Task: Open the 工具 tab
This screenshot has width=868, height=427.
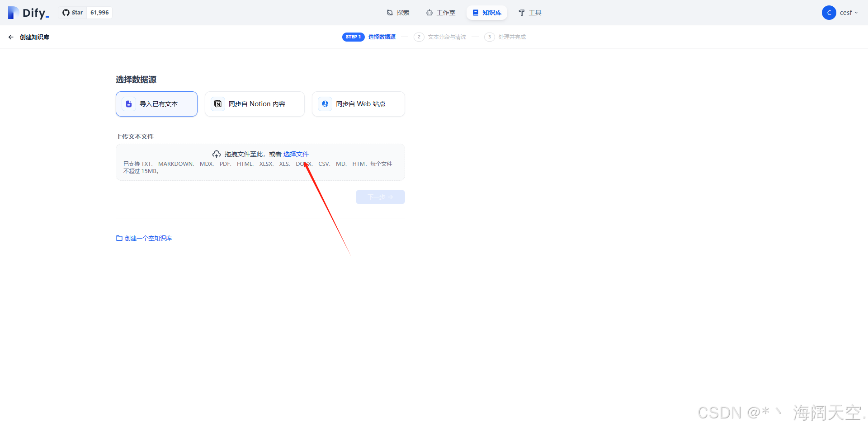Action: pos(529,13)
